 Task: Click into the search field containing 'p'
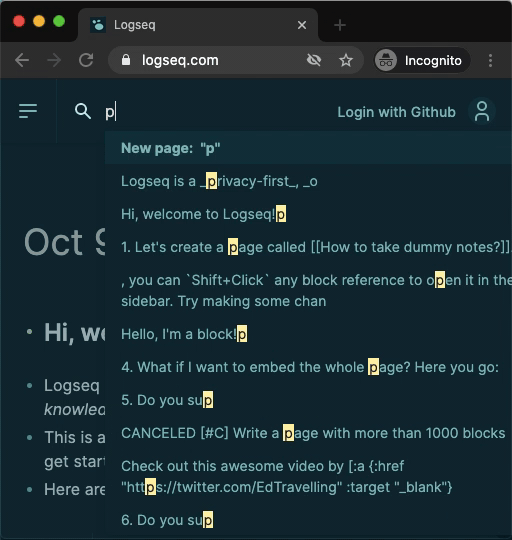[217, 112]
